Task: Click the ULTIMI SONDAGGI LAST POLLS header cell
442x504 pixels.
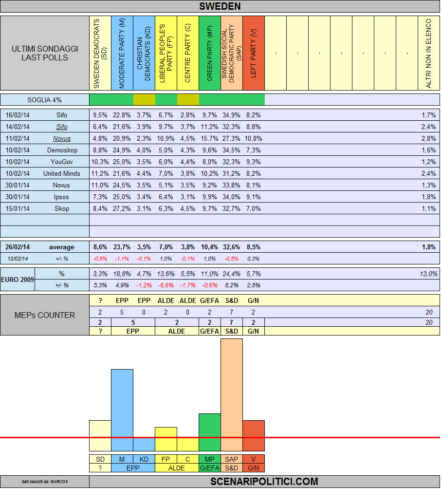Action: pyautogui.click(x=45, y=53)
